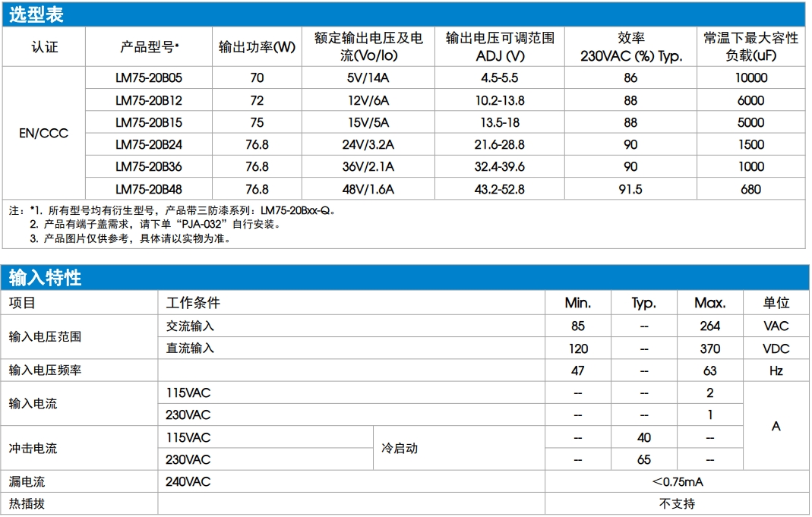Select the 10000 capacitive load value
812x517 pixels.
coord(750,78)
